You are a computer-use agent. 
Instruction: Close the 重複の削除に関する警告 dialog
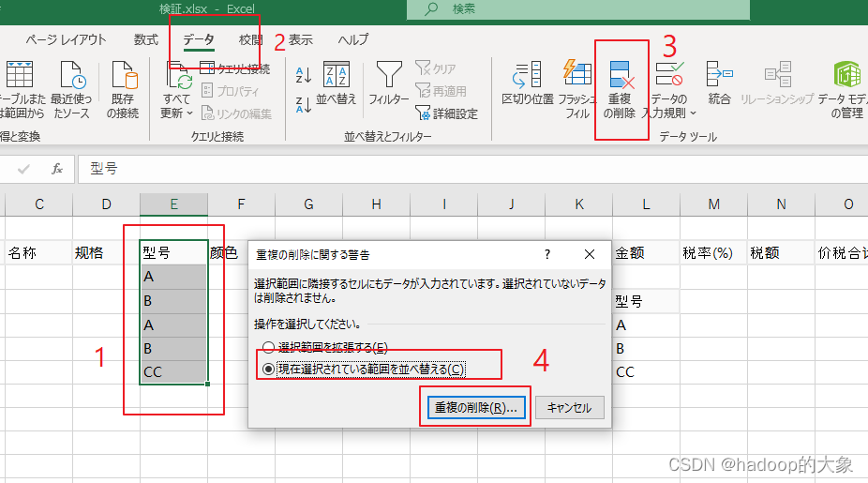tap(590, 254)
